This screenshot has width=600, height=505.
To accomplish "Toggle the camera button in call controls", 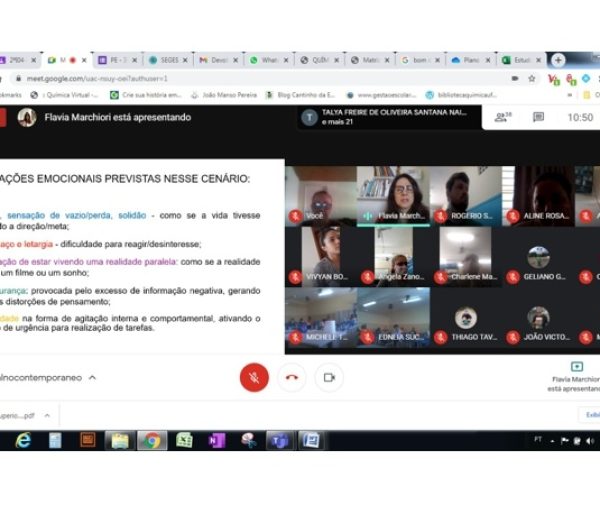I will tap(328, 377).
